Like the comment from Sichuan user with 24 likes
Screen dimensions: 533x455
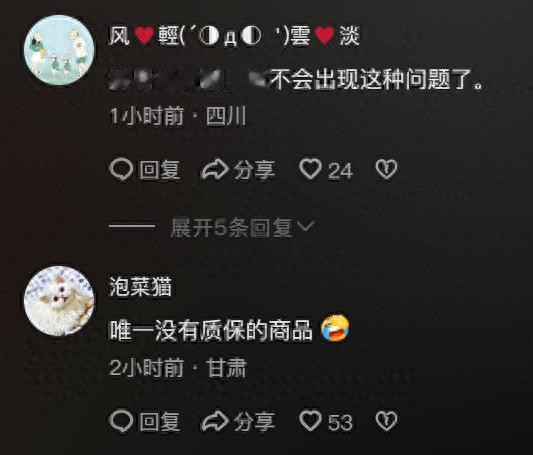[x=310, y=169]
